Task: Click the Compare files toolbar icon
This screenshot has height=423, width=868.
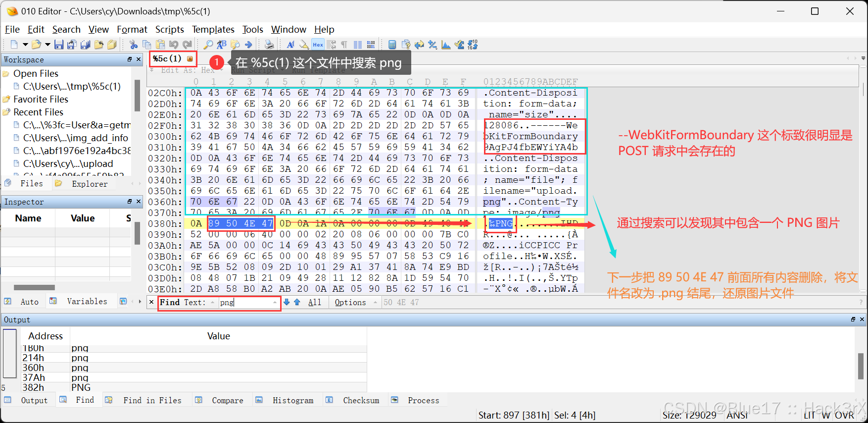Action: (x=406, y=45)
